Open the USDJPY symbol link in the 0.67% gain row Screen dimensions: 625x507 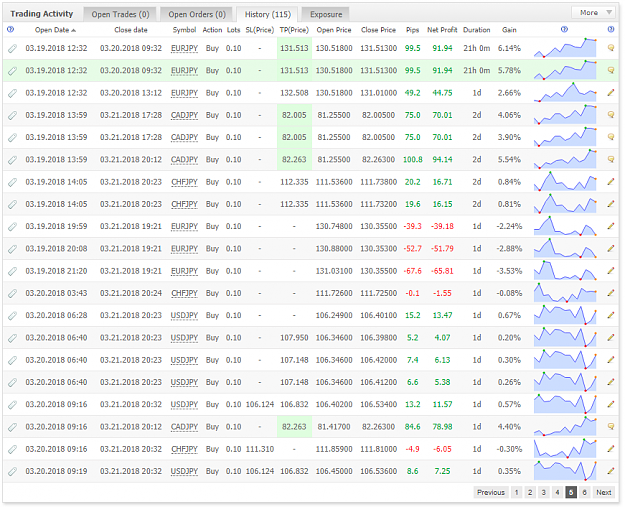(x=184, y=316)
